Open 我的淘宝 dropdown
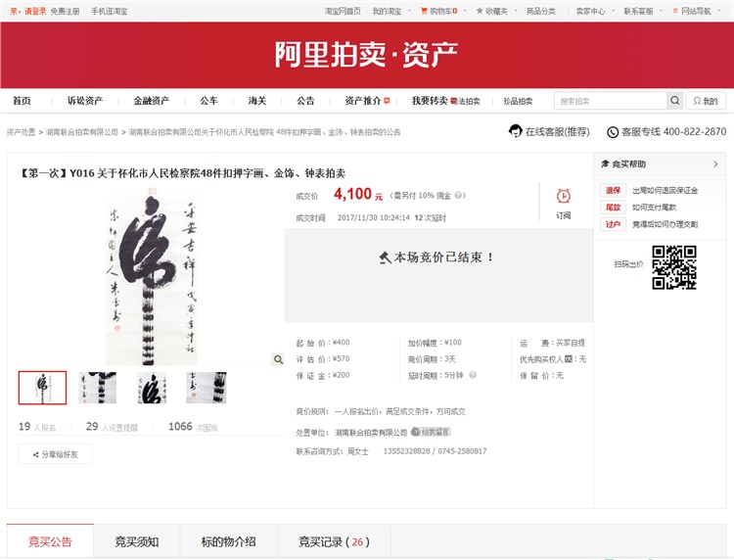734x560 pixels. [390, 11]
